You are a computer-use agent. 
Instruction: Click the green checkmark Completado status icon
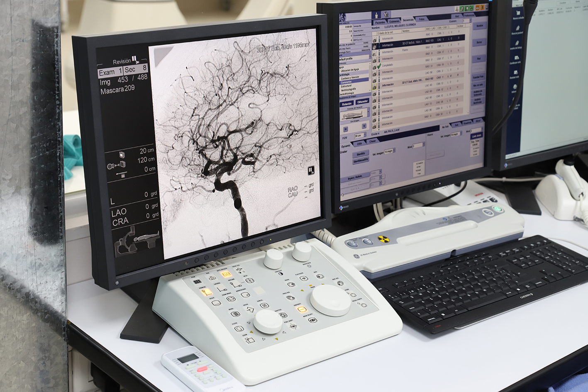click(379, 66)
